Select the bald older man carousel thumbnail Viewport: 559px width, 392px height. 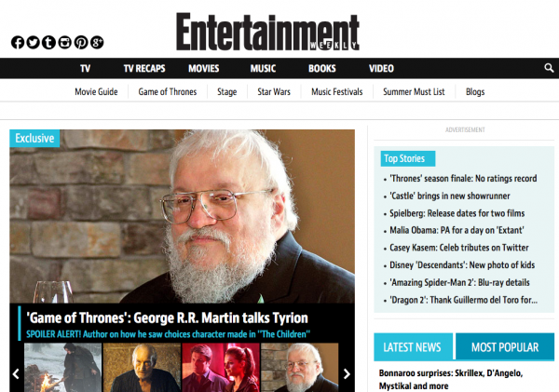pyautogui.click(x=142, y=368)
